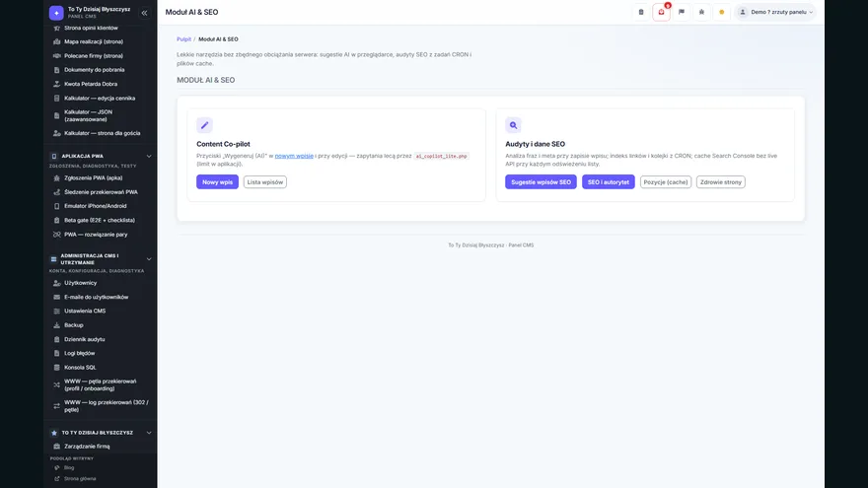868x488 pixels.
Task: Go to Pulpit via breadcrumb link
Action: tap(183, 39)
